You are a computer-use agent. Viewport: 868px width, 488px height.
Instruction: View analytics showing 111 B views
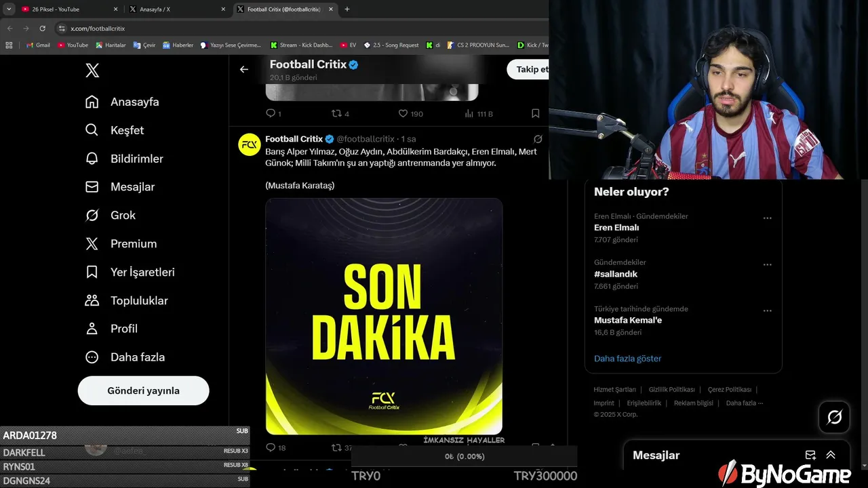coord(479,114)
